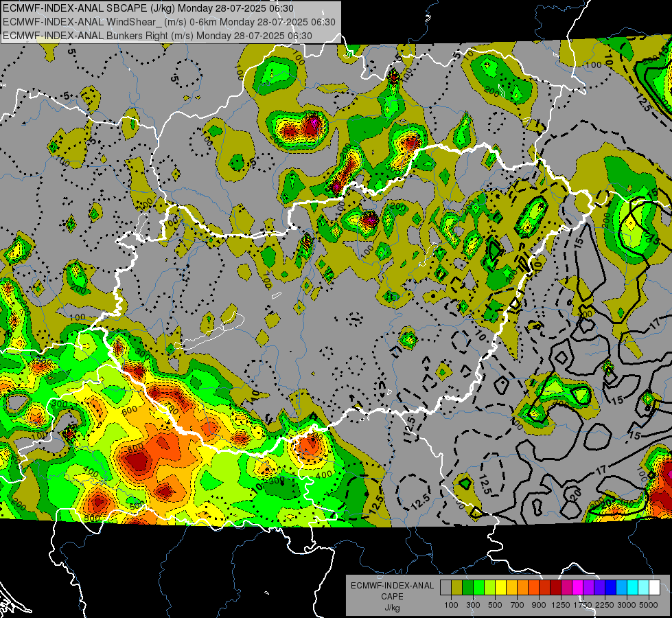The height and width of the screenshot is (618, 672).
Task: Click the 1750 legend scale label
Action: [583, 605]
